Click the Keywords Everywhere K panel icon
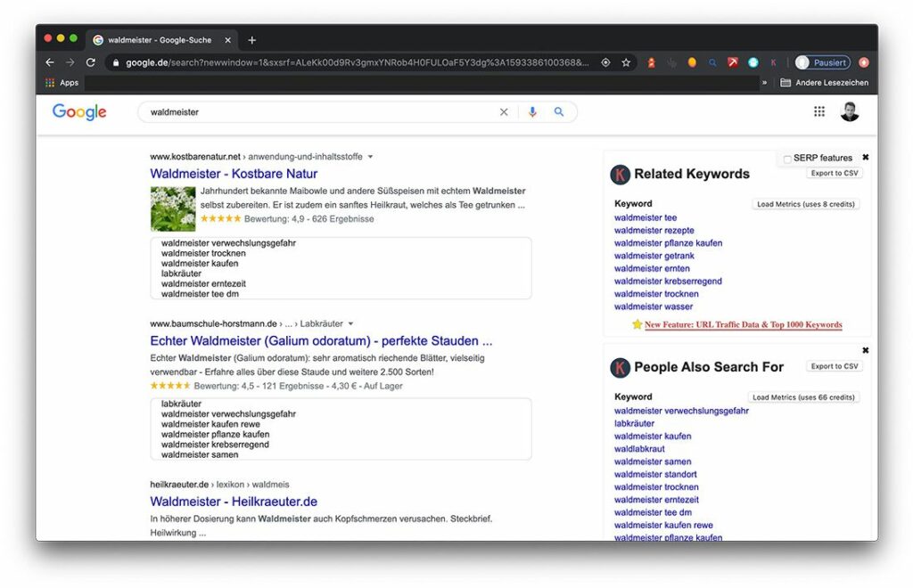 pos(621,173)
